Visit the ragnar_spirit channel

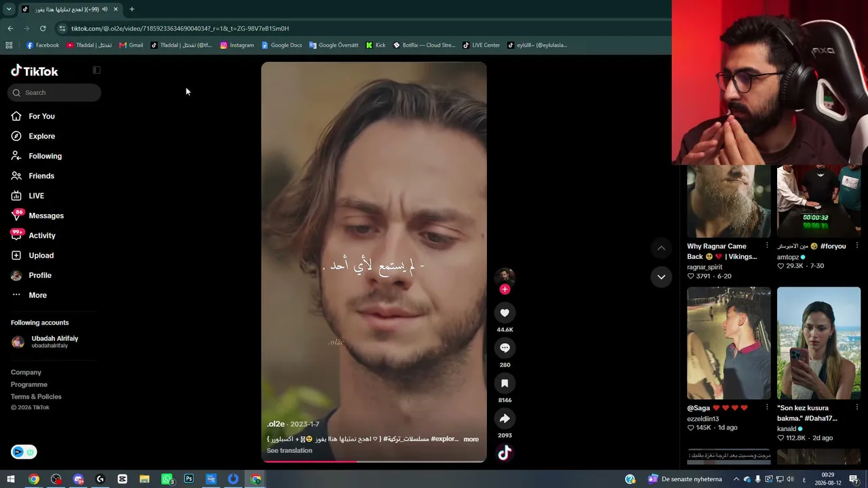click(x=705, y=267)
